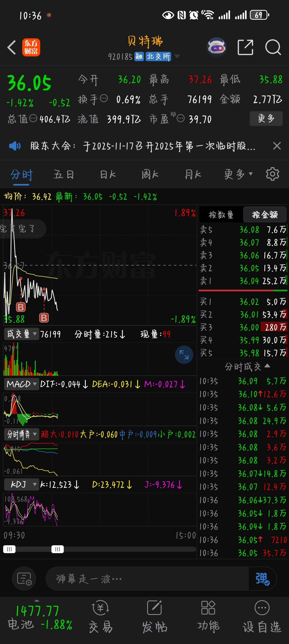Open the 更多 chart period dropdown
This screenshot has height=644, width=289.
pyautogui.click(x=238, y=174)
